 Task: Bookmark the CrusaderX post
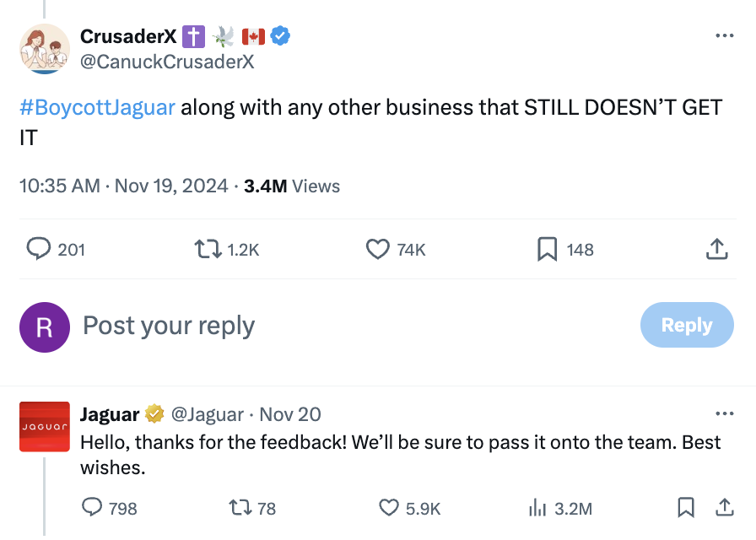548,249
